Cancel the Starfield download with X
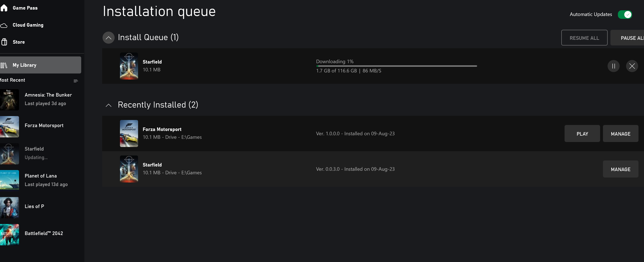 coord(632,66)
